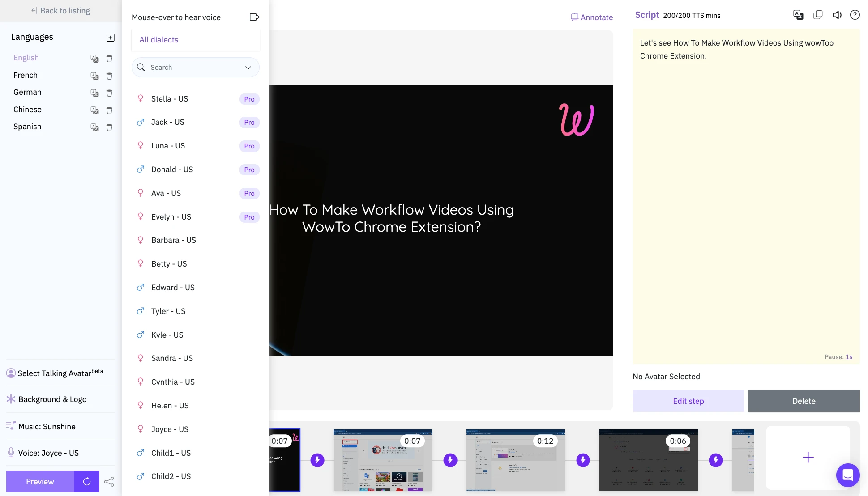Click the translate script icon in Script header

(798, 15)
